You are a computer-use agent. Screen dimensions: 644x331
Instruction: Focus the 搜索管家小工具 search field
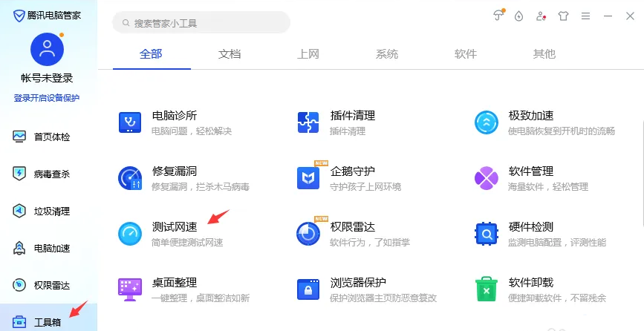point(201,22)
